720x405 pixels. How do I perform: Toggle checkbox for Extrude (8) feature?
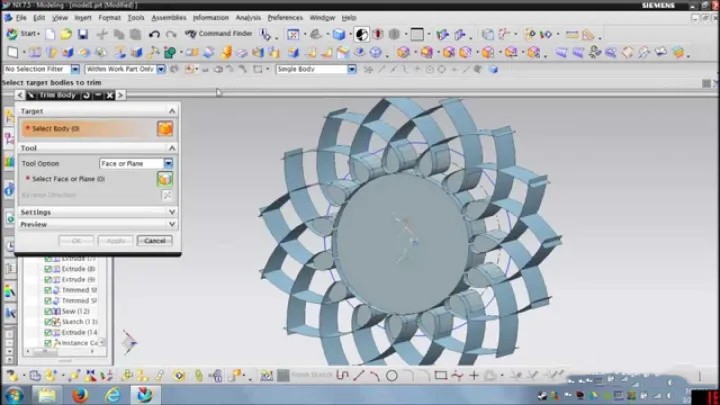[x=48, y=269]
